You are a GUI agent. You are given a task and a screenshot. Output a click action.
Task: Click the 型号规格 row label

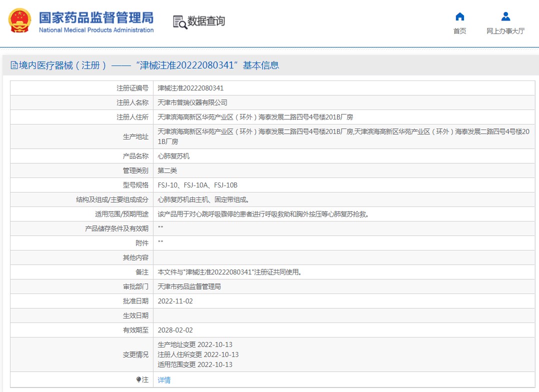135,185
